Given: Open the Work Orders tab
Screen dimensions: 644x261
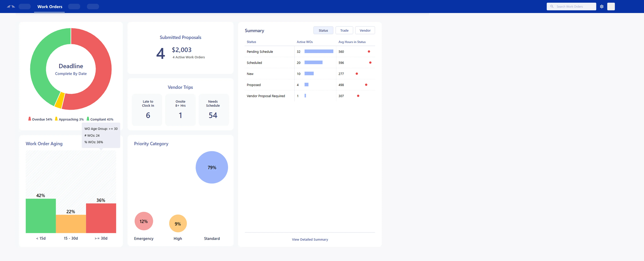Looking at the screenshot, I should coord(50,7).
